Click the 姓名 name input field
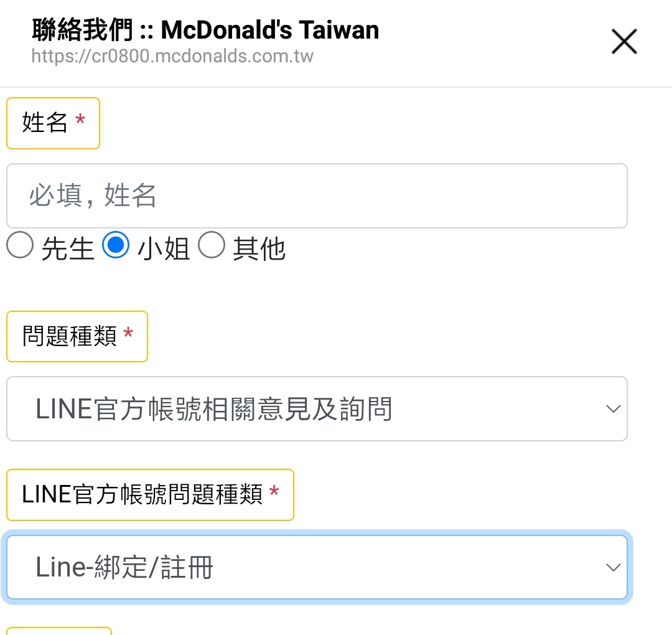Screen dimensions: 672x635 [316, 195]
